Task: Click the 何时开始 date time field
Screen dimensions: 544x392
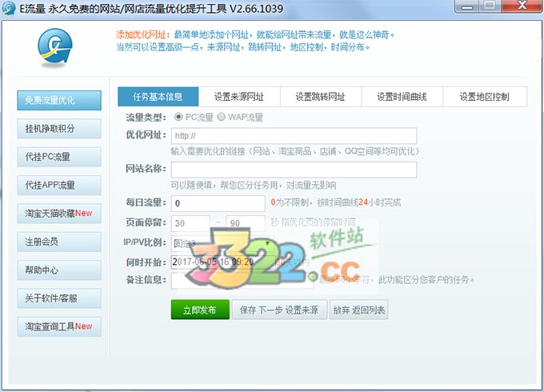Action: 222,262
